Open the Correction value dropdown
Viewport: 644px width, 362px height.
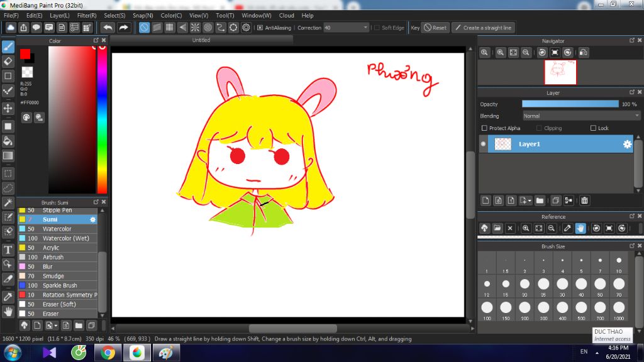[365, 28]
